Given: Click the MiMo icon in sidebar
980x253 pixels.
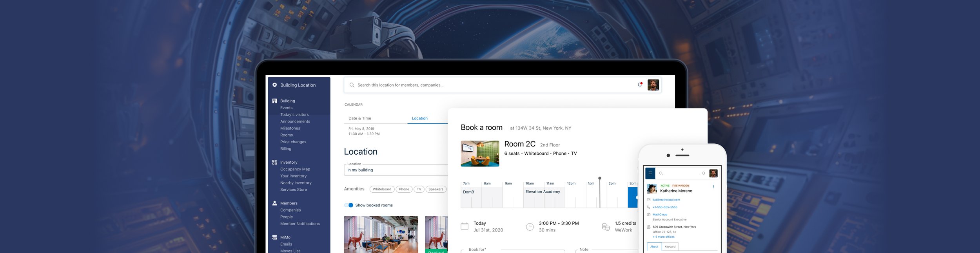Looking at the screenshot, I should tap(274, 237).
